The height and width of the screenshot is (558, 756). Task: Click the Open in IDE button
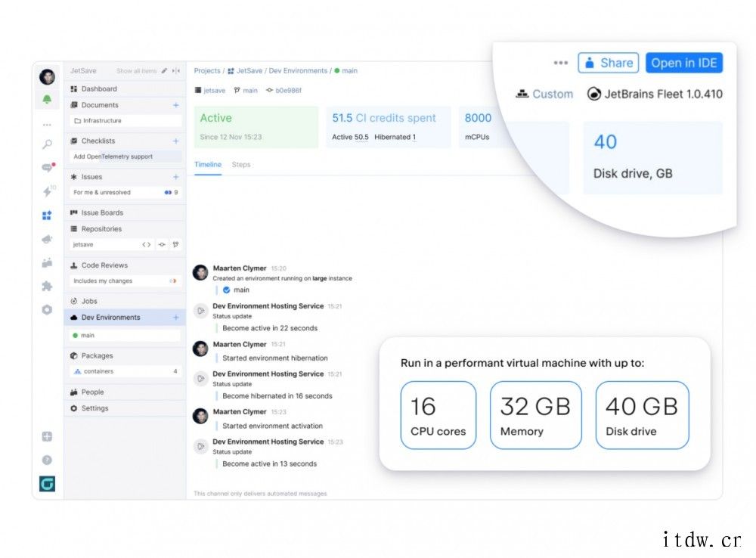[x=684, y=64]
